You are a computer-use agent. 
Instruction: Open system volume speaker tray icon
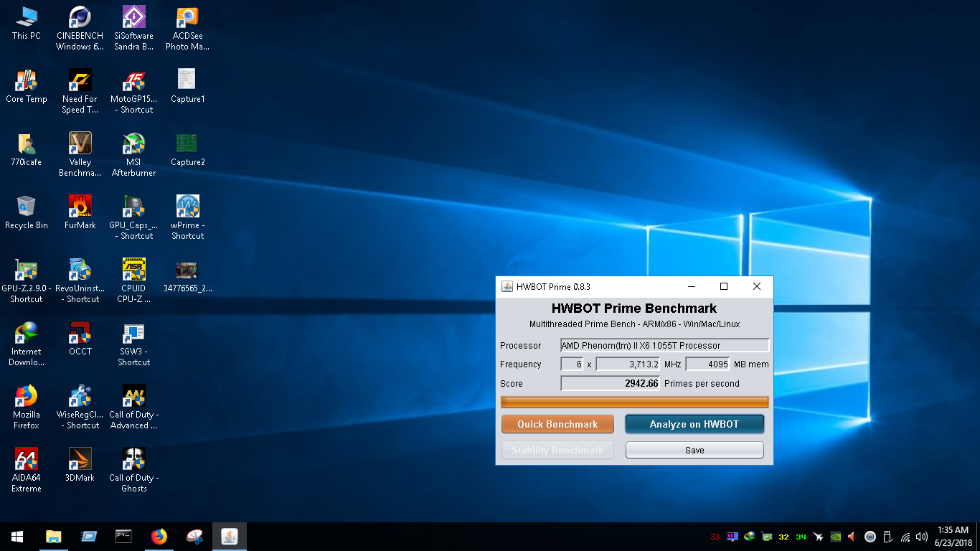point(922,537)
